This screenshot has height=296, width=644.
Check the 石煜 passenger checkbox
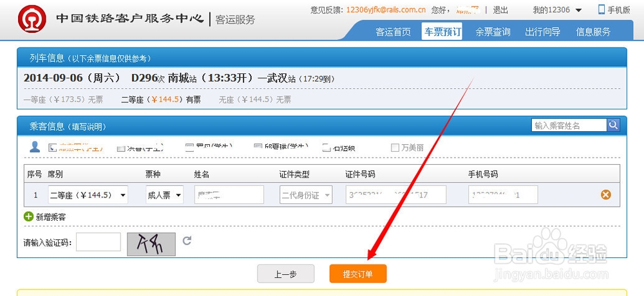pos(326,147)
